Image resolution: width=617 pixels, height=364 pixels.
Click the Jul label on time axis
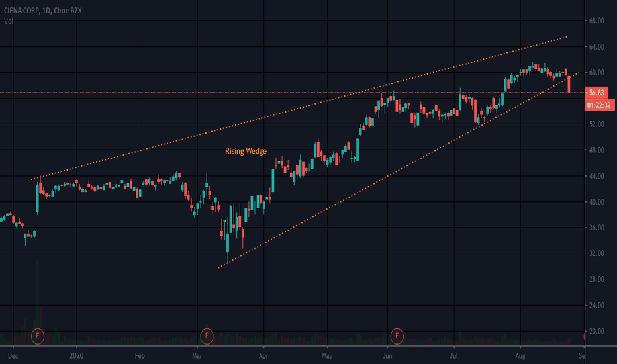pyautogui.click(x=454, y=356)
